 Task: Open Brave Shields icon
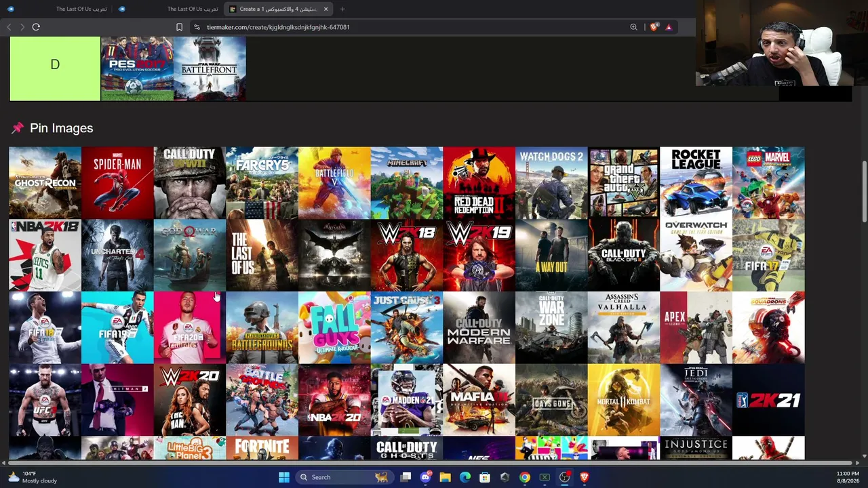tap(654, 27)
